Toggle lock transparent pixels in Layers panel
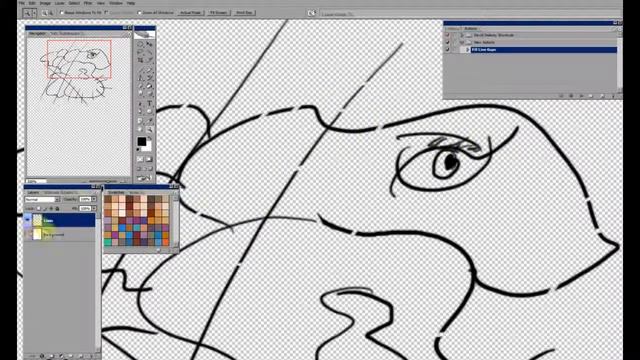The height and width of the screenshot is (360, 640). click(x=39, y=209)
